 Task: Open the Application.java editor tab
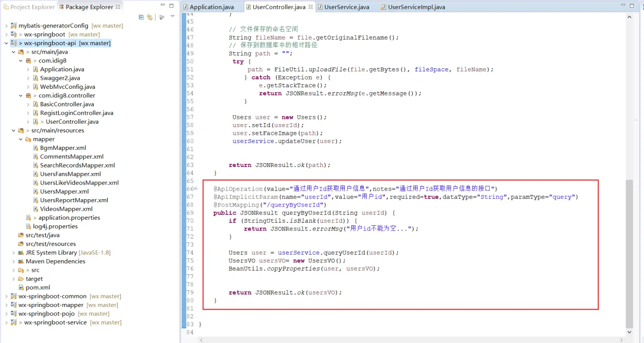(x=212, y=7)
